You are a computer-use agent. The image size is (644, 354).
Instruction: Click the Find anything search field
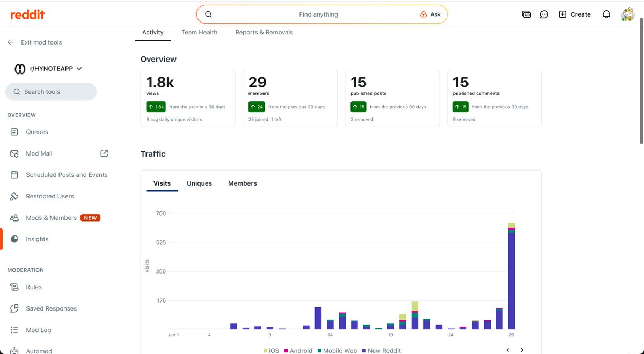click(318, 14)
